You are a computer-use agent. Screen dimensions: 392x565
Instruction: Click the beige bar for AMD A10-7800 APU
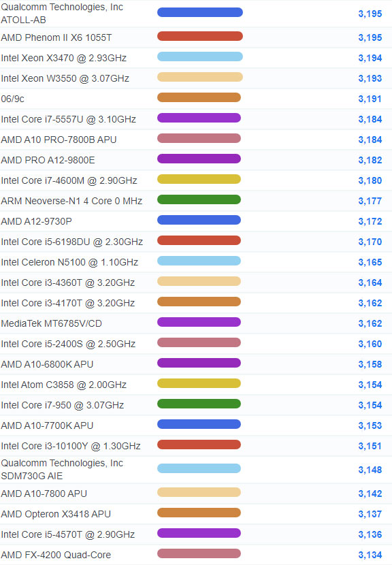click(199, 492)
